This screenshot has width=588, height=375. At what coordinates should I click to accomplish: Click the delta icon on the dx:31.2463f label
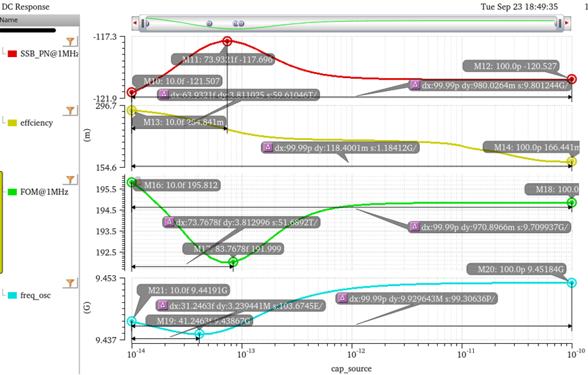coord(162,306)
